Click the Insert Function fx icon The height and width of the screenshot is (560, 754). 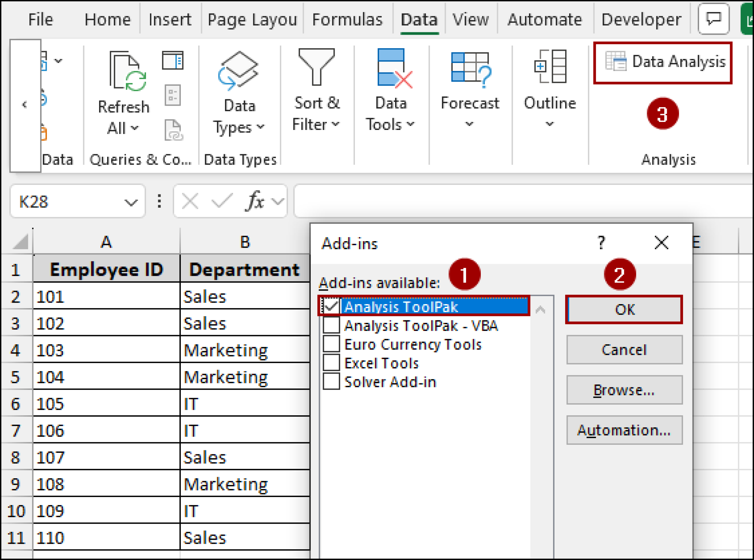pyautogui.click(x=256, y=201)
